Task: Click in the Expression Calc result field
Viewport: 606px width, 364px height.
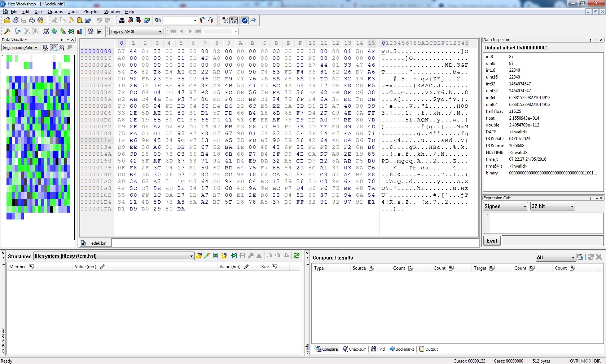Action: tap(553, 241)
